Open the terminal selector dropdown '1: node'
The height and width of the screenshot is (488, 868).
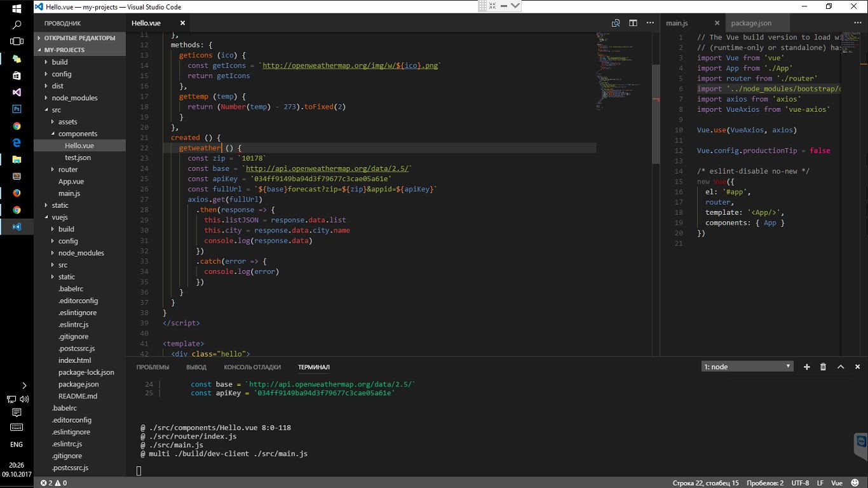point(748,367)
